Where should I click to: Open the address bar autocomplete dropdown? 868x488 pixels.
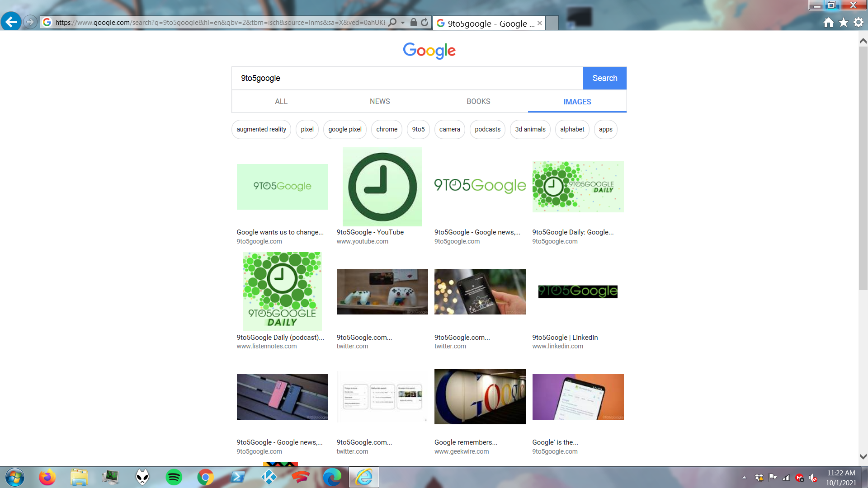click(x=401, y=22)
